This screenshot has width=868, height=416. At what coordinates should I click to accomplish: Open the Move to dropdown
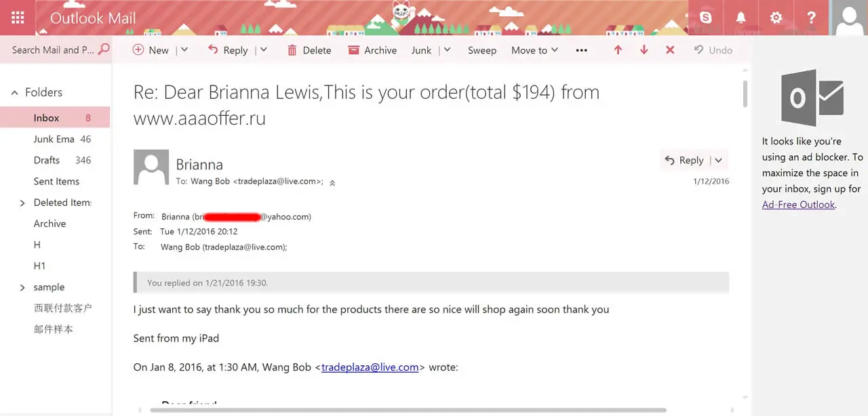pyautogui.click(x=535, y=50)
